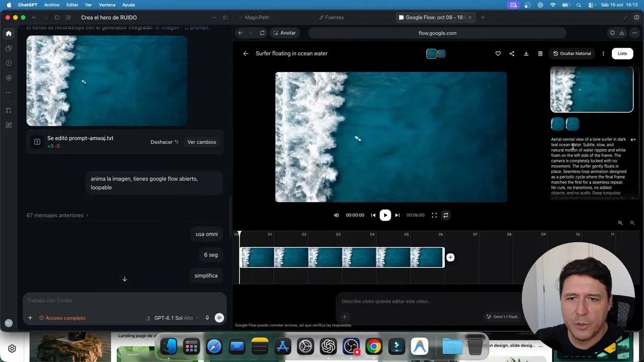Download the surfer video from Flow toolbar
Image resolution: width=644 pixels, height=362 pixels.
526,54
